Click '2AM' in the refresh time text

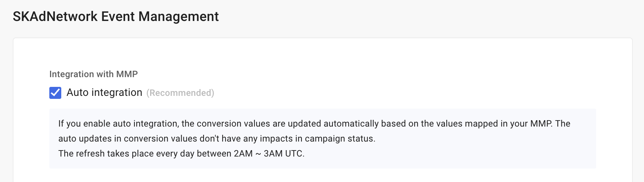(x=243, y=154)
